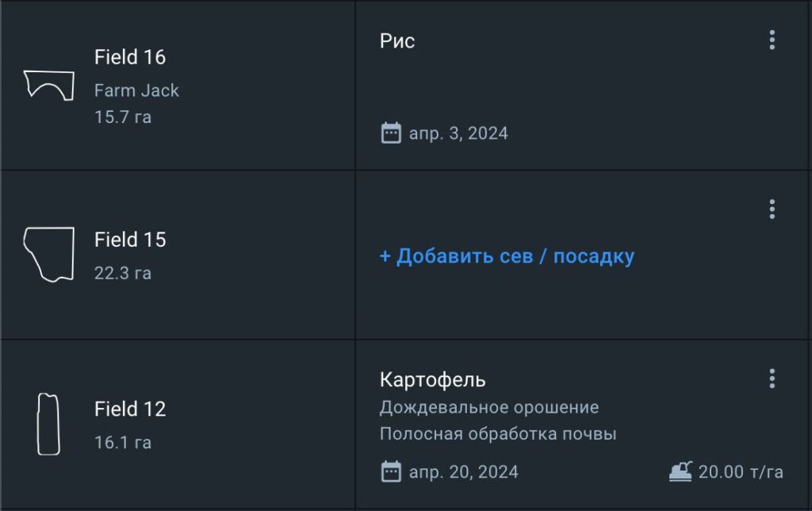This screenshot has width=812, height=511.
Task: Select the Field 12 name
Action: [130, 409]
